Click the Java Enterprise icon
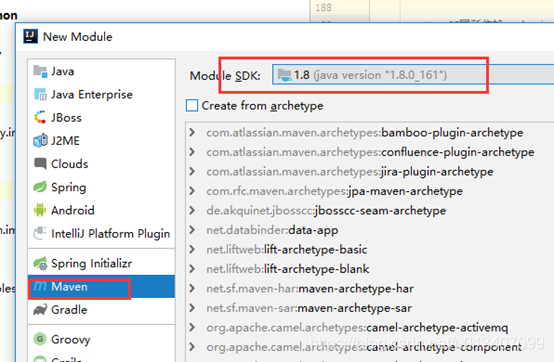This screenshot has height=362, width=554. (40, 95)
